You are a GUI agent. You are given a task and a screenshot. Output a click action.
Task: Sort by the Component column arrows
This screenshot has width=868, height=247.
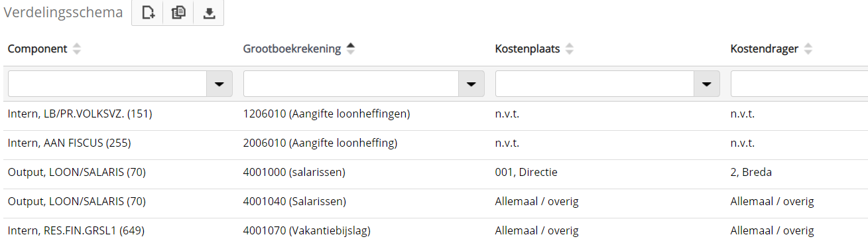[77, 49]
